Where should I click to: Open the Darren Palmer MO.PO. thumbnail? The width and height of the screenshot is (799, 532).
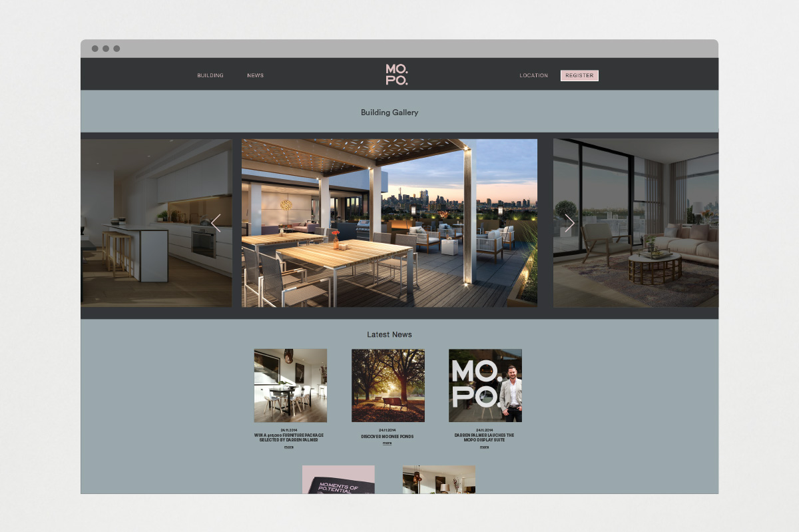pos(485,385)
